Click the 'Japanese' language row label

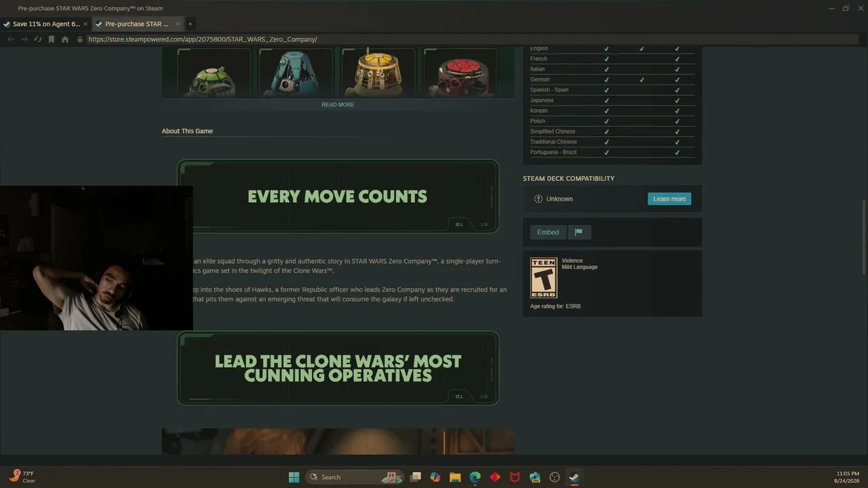click(542, 100)
